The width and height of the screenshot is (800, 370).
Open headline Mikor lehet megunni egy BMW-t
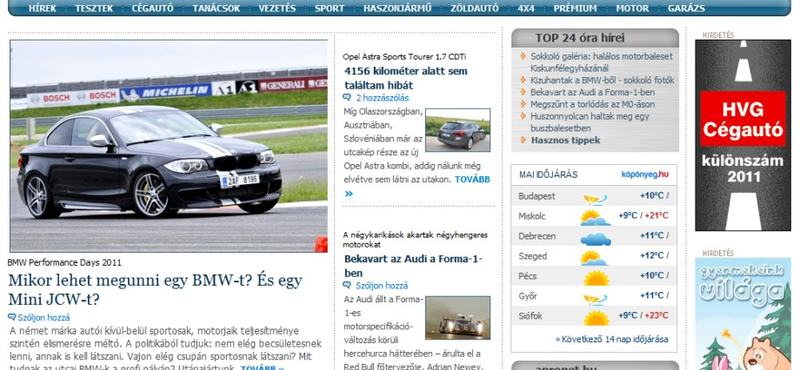(155, 289)
